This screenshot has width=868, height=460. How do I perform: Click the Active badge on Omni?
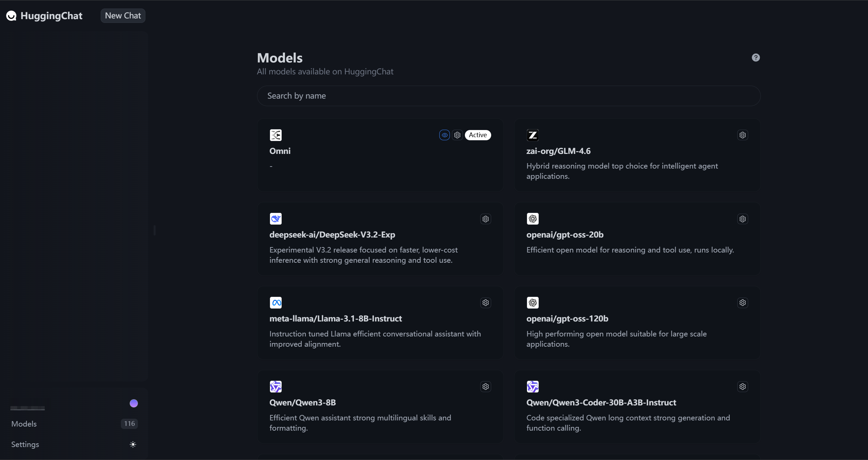(x=478, y=135)
